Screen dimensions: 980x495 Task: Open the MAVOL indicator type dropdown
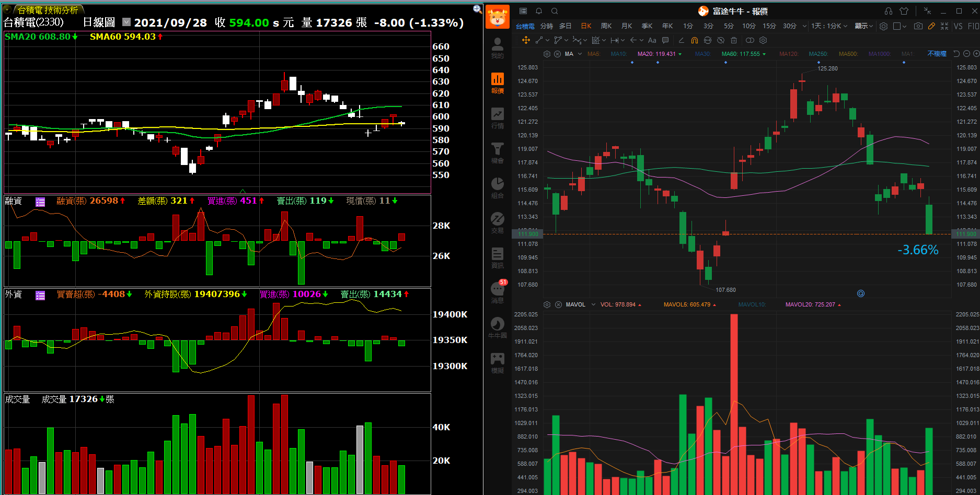pos(593,304)
